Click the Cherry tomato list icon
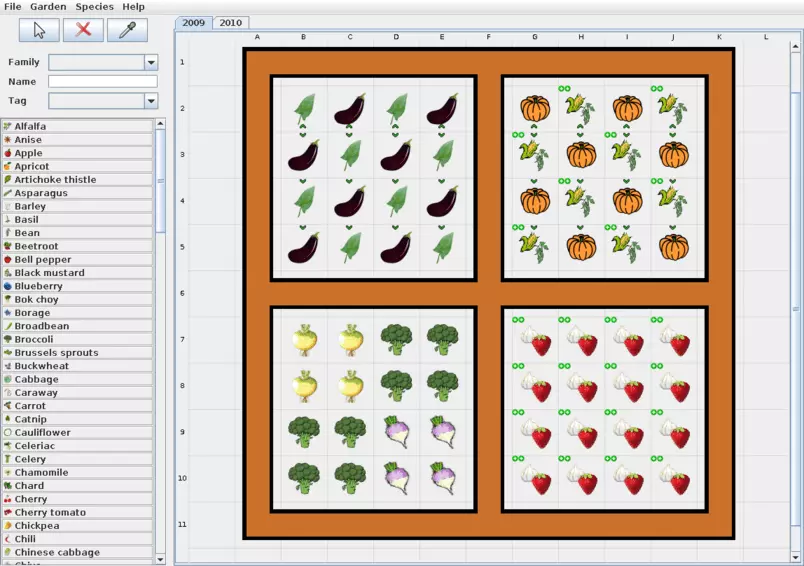804x566 pixels. [7, 513]
